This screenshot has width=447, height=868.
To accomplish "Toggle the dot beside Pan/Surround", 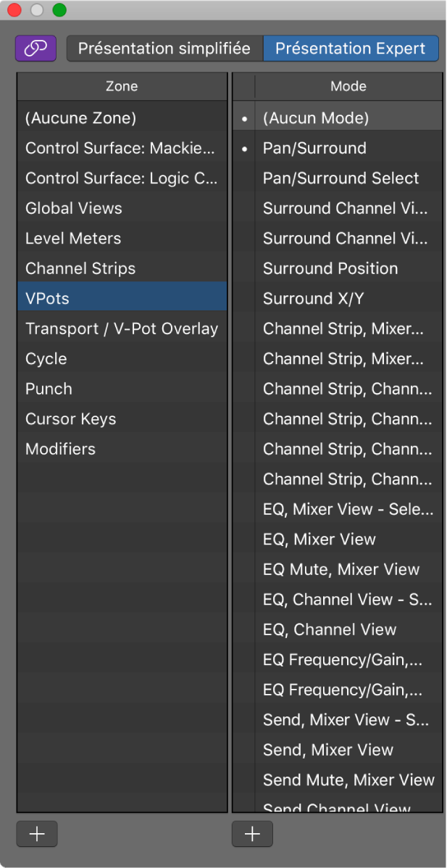I will click(244, 149).
